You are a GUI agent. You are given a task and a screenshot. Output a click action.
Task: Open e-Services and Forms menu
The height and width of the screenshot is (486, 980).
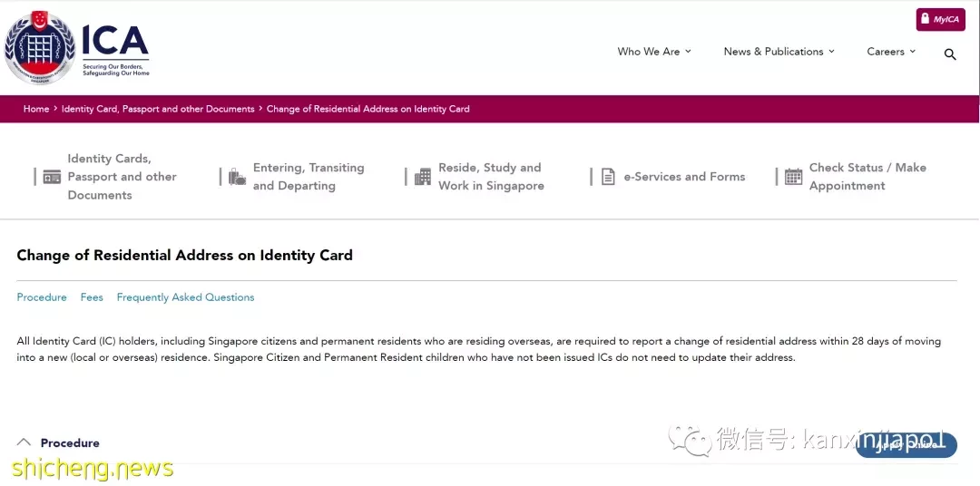[684, 177]
